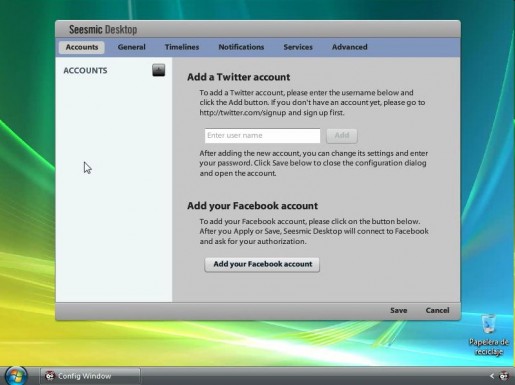Open the Windows Start orb

pos(16,376)
